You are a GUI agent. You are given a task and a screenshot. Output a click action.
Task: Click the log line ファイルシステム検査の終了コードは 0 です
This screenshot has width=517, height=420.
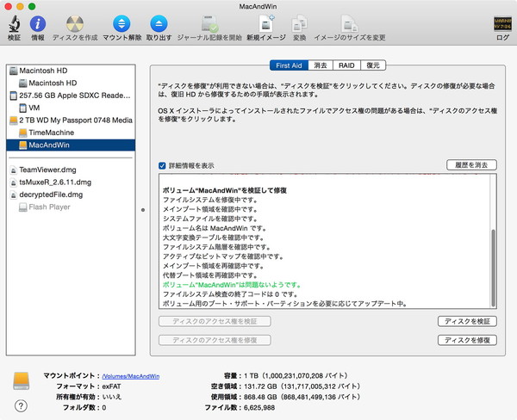pos(230,294)
